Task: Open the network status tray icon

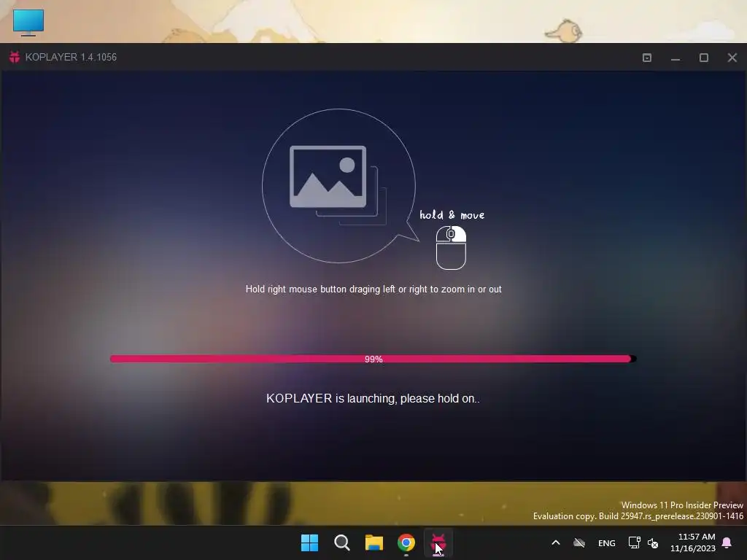Action: [634, 542]
